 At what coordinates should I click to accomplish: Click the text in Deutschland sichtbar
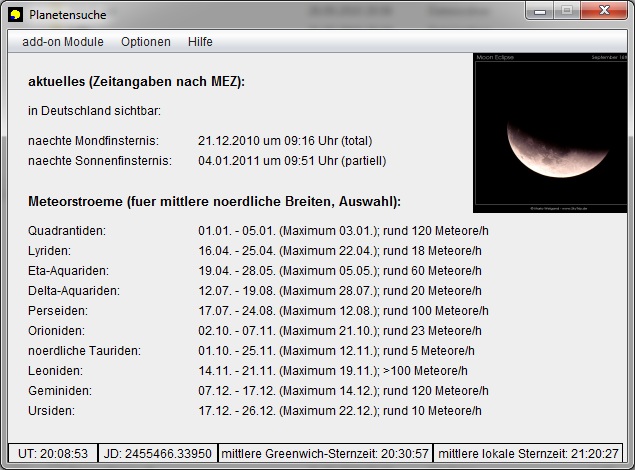94,111
